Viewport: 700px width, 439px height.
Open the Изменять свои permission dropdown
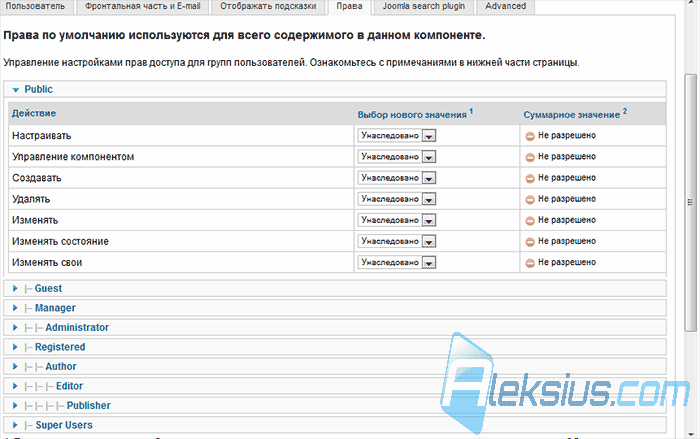(396, 262)
